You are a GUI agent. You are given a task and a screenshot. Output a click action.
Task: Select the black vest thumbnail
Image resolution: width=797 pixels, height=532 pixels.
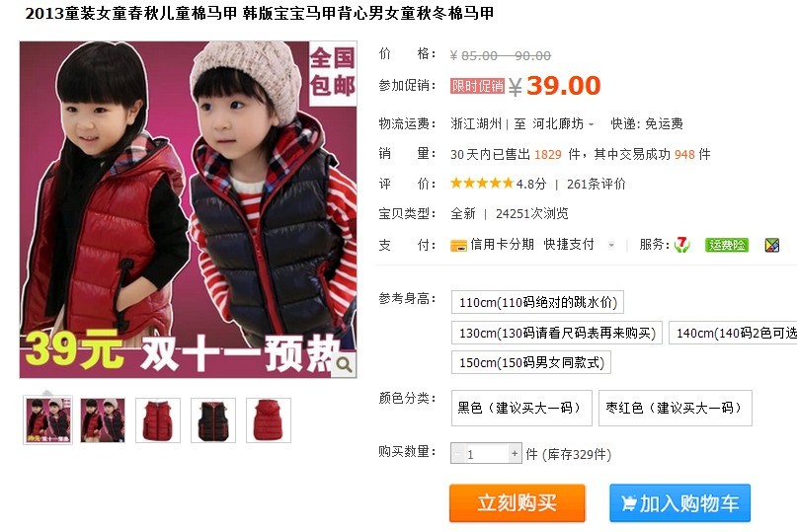coord(213,420)
